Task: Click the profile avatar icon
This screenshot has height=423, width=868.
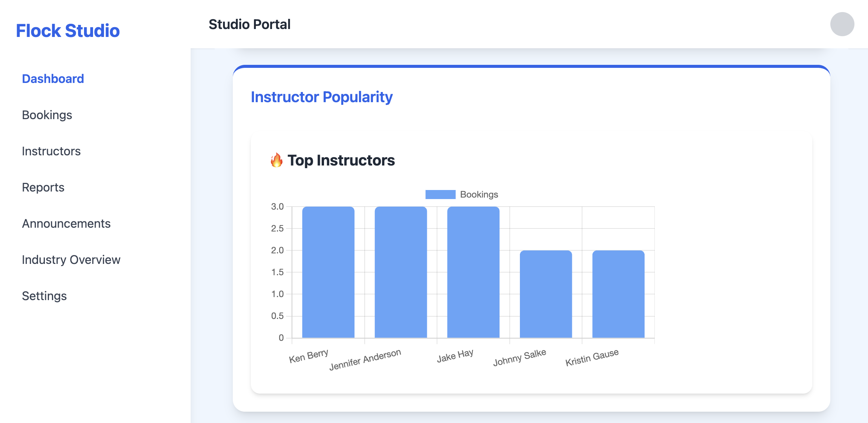Action: click(843, 24)
